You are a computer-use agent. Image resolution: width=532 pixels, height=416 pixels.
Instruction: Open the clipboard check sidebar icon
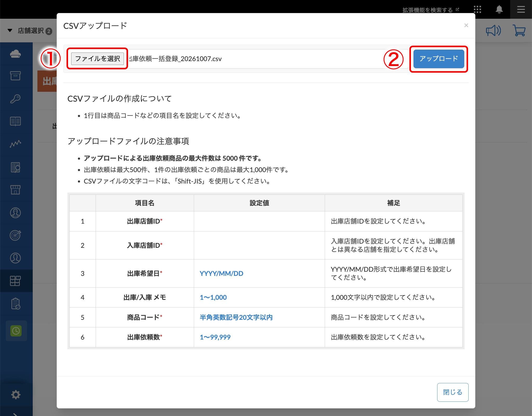point(16,303)
